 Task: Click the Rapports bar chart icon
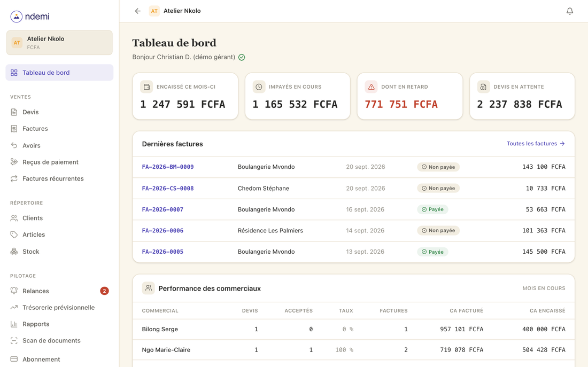pos(14,324)
